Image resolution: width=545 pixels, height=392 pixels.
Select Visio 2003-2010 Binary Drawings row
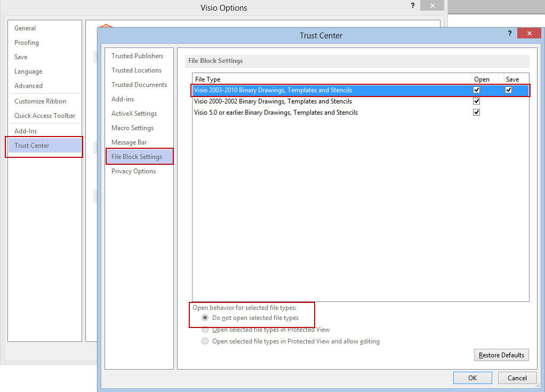(x=360, y=90)
